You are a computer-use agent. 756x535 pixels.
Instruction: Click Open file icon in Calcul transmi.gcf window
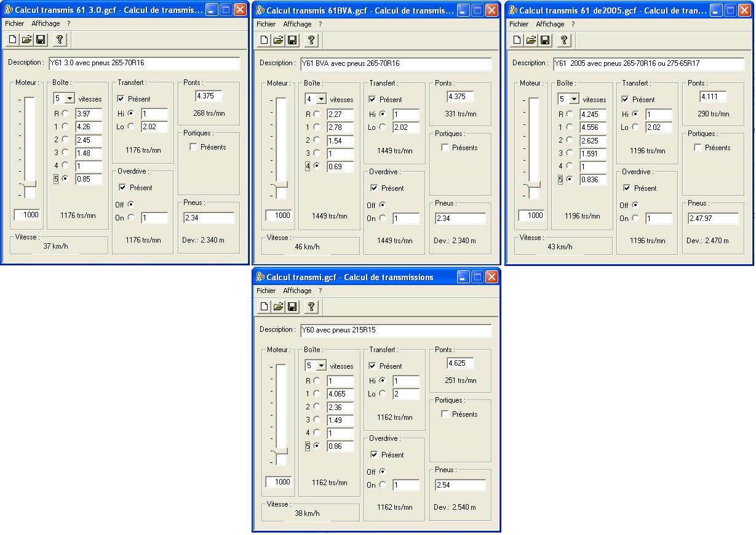tap(279, 307)
